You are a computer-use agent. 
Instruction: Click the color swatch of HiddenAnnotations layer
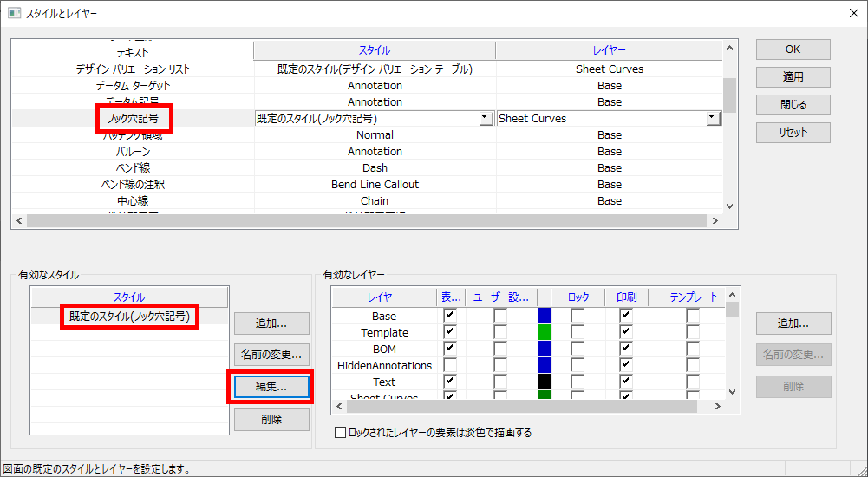545,365
